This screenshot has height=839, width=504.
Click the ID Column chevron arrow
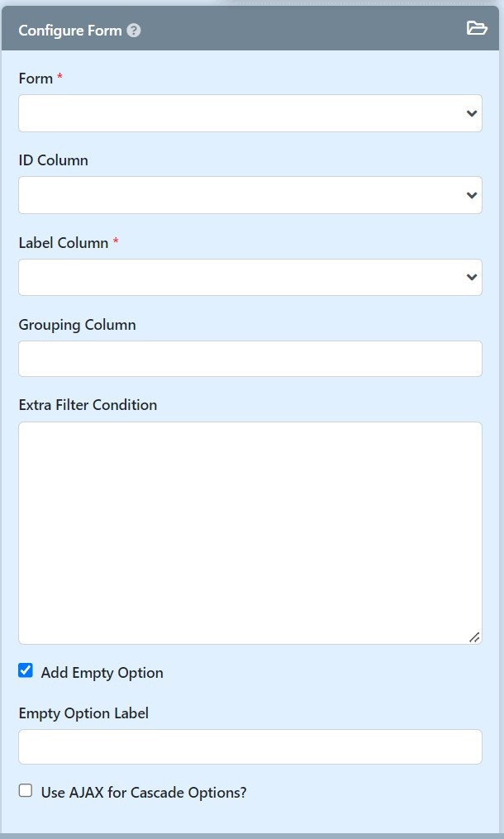click(471, 195)
